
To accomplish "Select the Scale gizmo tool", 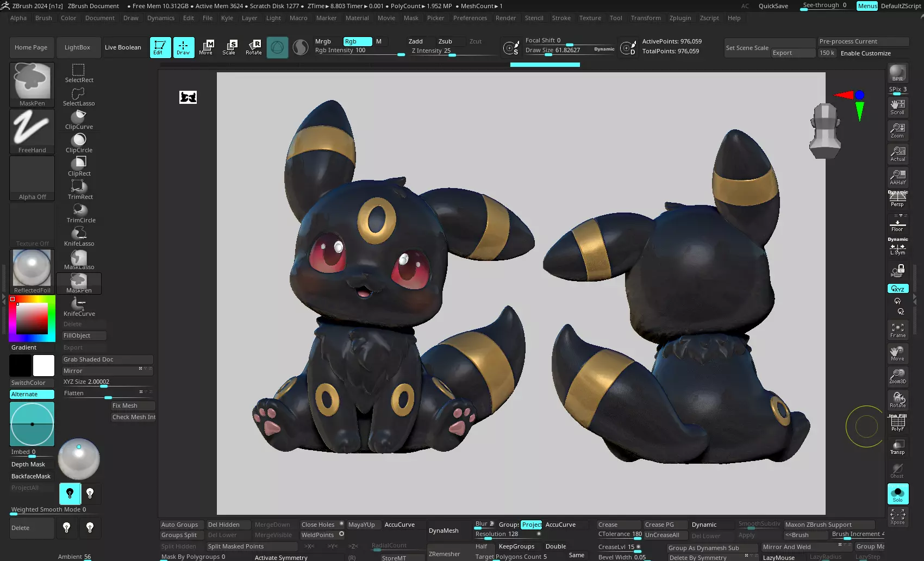I will click(229, 47).
